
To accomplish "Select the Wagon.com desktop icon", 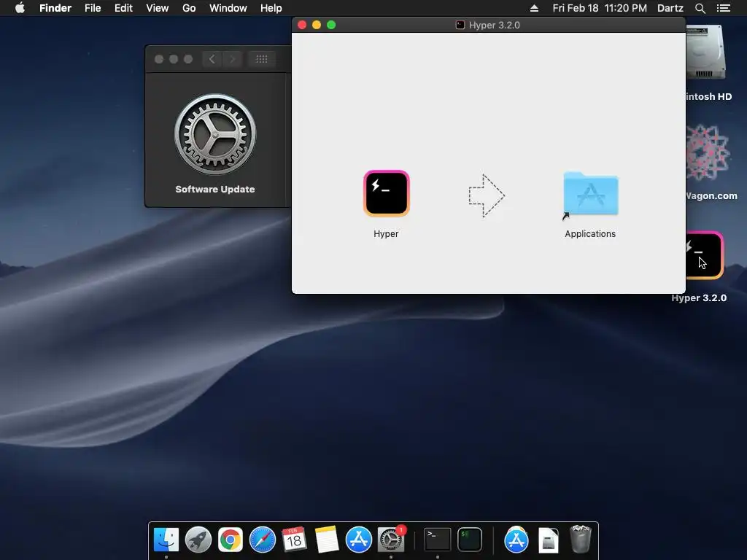I will (708, 153).
